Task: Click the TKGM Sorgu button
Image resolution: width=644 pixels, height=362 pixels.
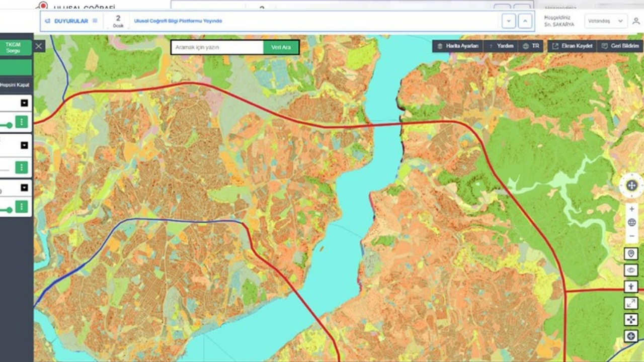Action: pos(13,48)
